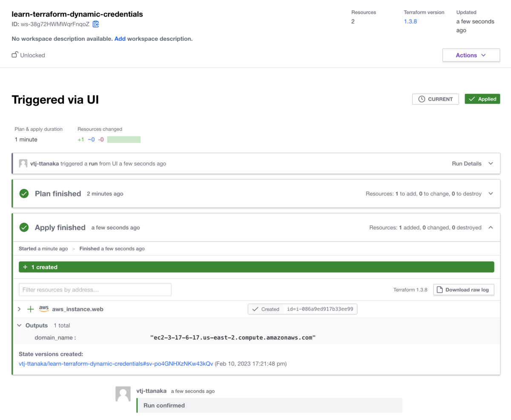This screenshot has width=511, height=420.
Task: Click the Unlocked padlock icon
Action: point(15,55)
